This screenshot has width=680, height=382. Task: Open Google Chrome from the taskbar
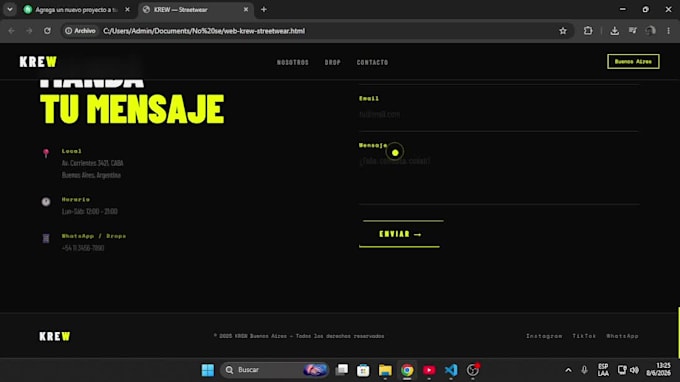pyautogui.click(x=407, y=370)
